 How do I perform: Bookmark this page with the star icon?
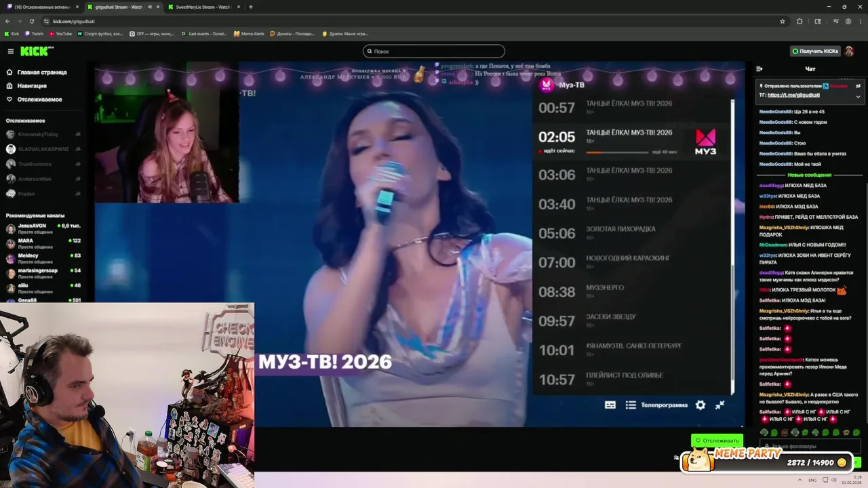click(783, 21)
